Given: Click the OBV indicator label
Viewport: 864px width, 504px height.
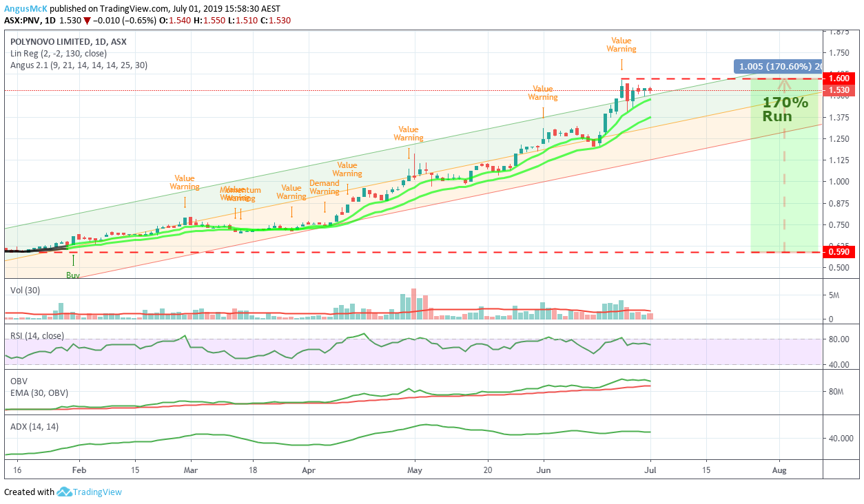Looking at the screenshot, I should click(x=19, y=380).
